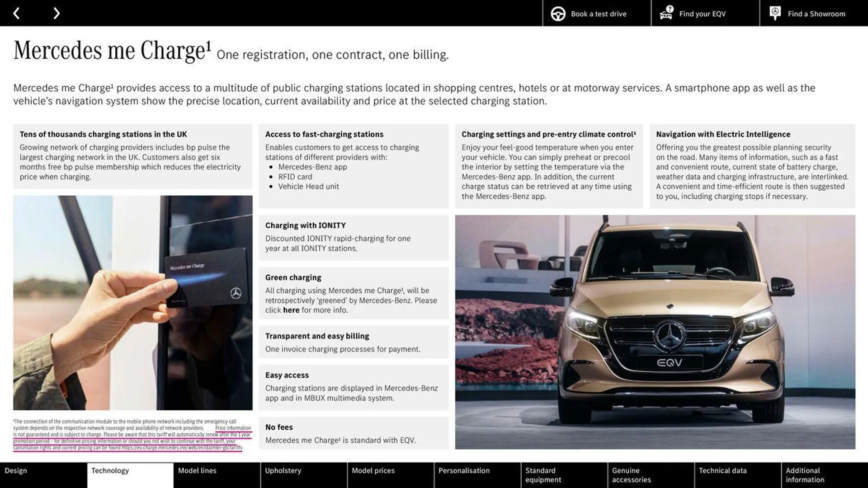
Task: Click the right navigation arrow icon
Action: 56,13
